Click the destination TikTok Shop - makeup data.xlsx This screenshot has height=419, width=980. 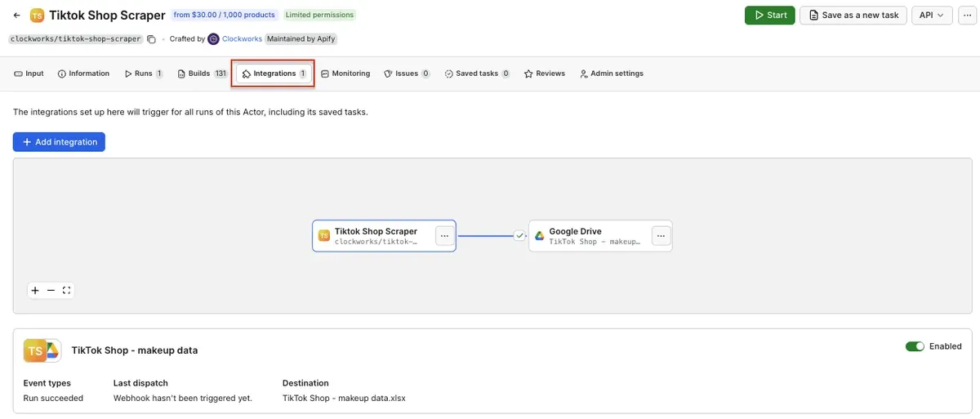coord(344,399)
